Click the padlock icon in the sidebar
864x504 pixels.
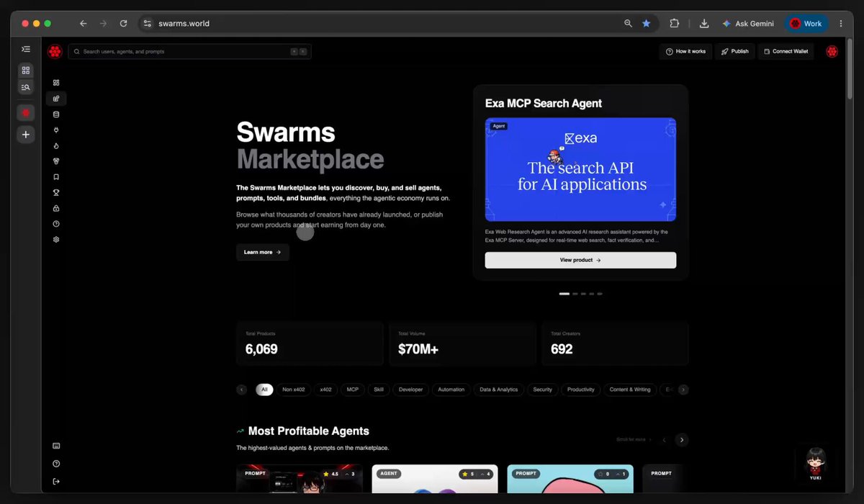(x=56, y=208)
